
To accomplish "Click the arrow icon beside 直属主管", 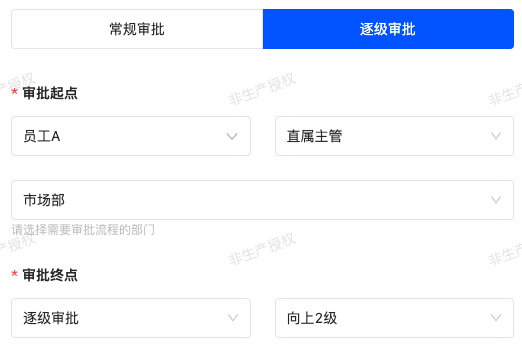I will [496, 136].
